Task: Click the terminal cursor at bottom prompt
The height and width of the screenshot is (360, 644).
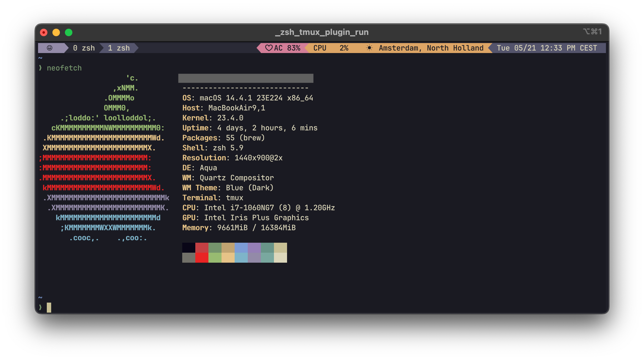Action: click(x=49, y=308)
